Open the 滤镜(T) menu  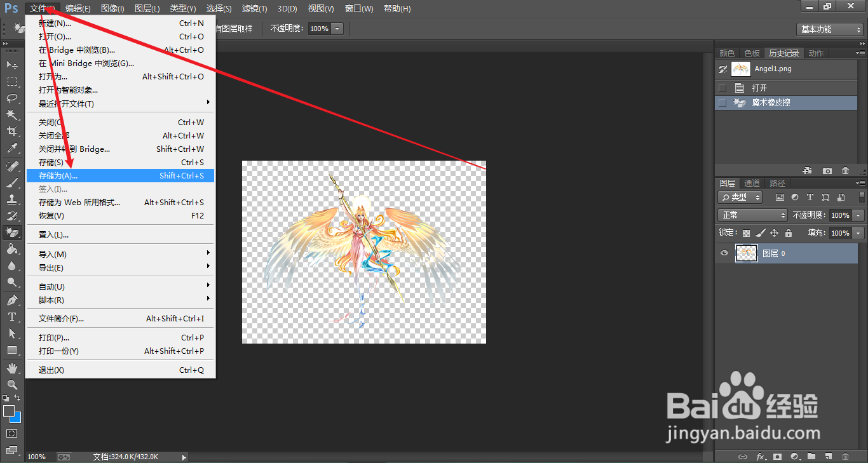click(x=254, y=9)
